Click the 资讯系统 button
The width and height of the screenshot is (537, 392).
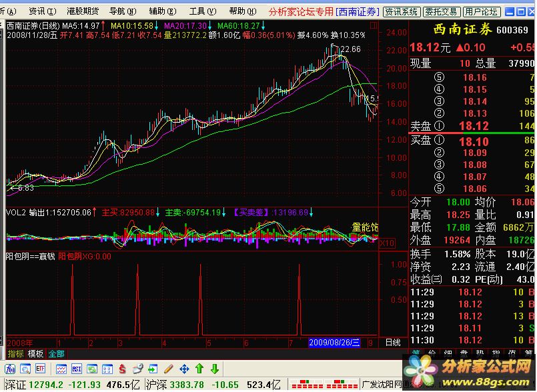402,12
